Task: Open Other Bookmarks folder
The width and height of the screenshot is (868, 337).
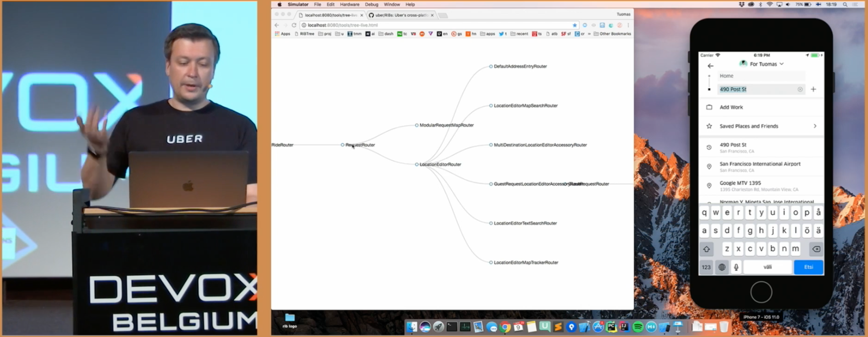Action: 612,34
